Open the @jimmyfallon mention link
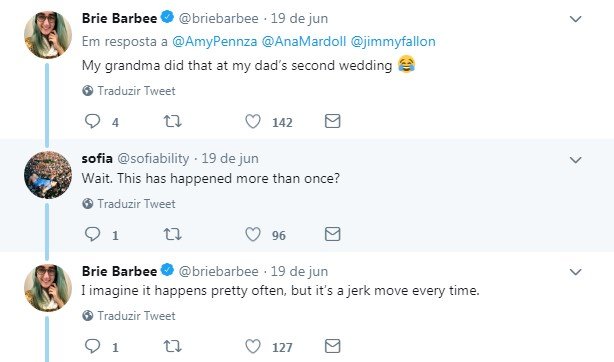The image size is (614, 362). (x=393, y=42)
